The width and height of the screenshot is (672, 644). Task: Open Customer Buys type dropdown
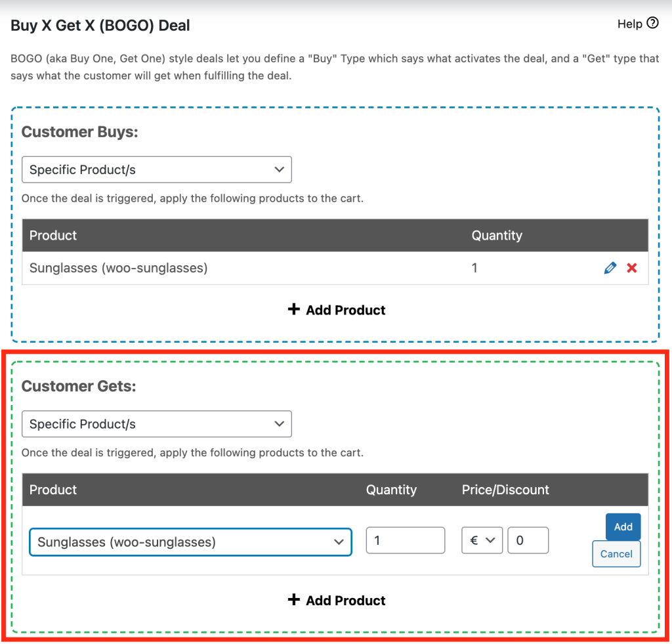(157, 170)
